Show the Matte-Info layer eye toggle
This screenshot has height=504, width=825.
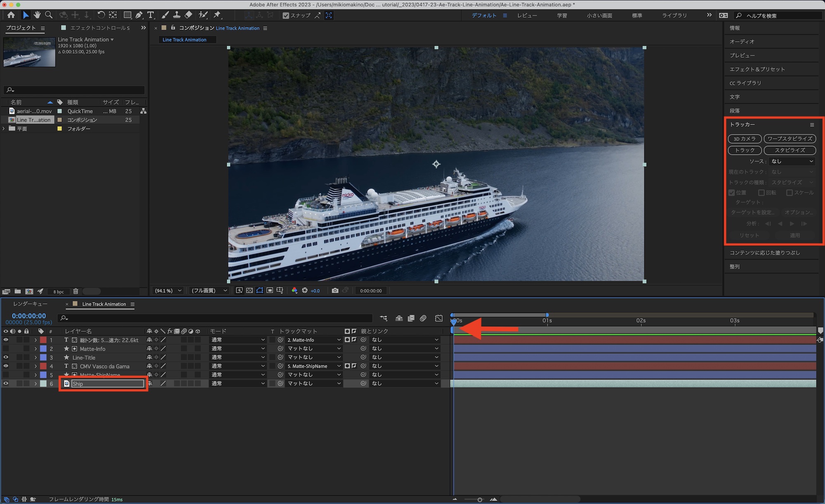click(6, 349)
